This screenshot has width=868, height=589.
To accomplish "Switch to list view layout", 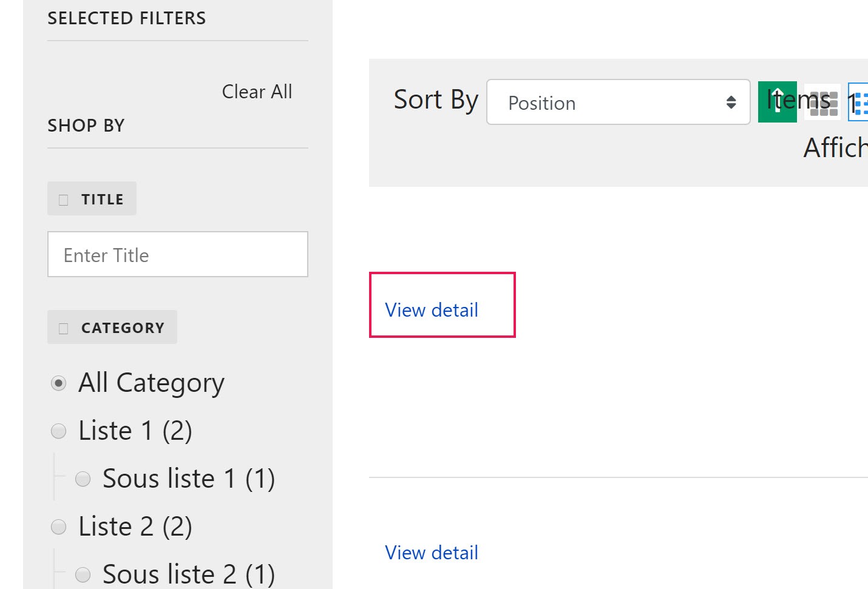I will click(x=860, y=103).
